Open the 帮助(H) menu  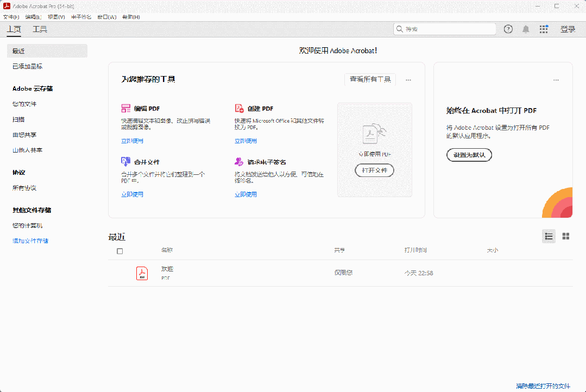(x=131, y=17)
